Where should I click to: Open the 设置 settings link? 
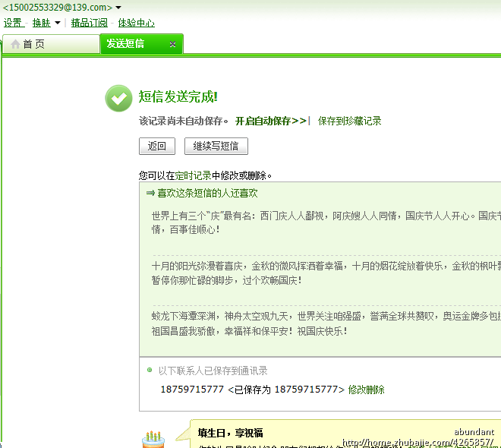(14, 23)
